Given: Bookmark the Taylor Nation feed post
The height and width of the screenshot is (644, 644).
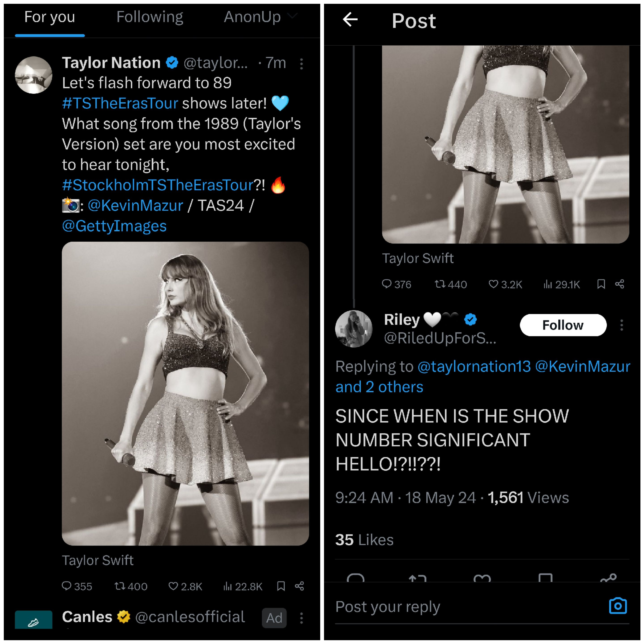Looking at the screenshot, I should point(281,586).
